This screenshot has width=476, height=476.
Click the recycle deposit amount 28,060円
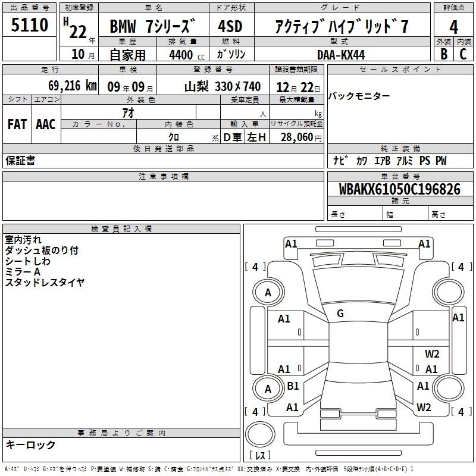(296, 137)
